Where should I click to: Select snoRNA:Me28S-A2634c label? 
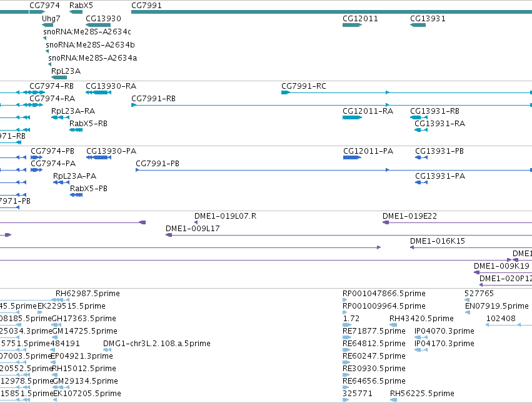click(x=87, y=31)
